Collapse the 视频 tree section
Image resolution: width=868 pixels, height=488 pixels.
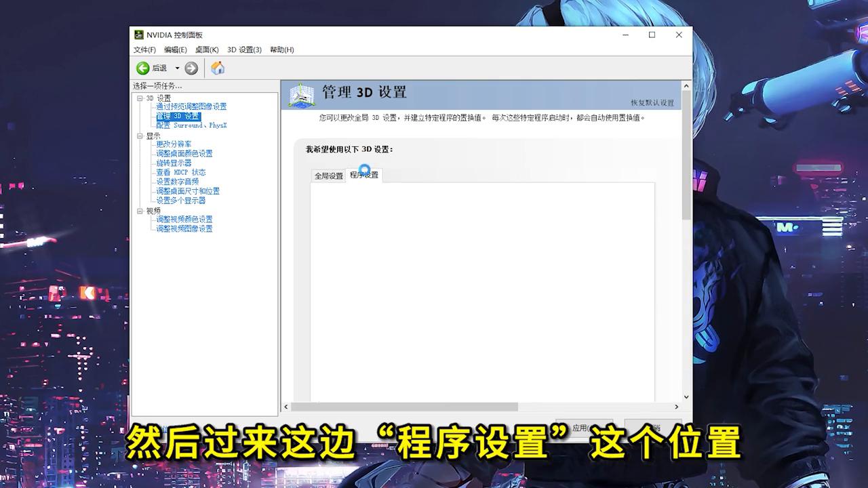(139, 210)
